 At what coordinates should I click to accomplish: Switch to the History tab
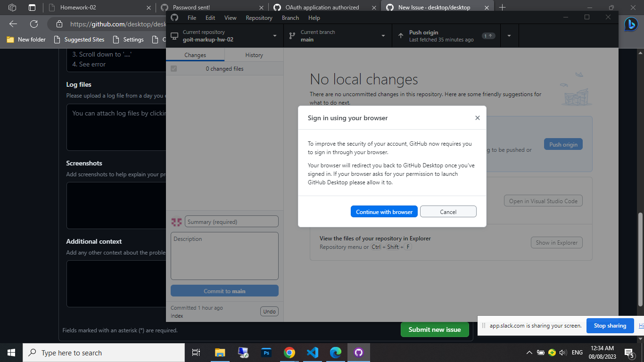254,55
